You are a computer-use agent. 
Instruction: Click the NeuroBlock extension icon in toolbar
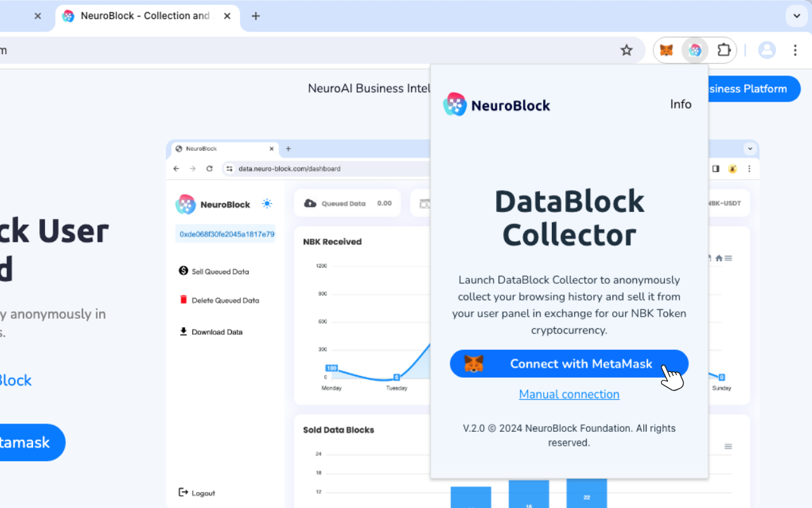click(695, 50)
